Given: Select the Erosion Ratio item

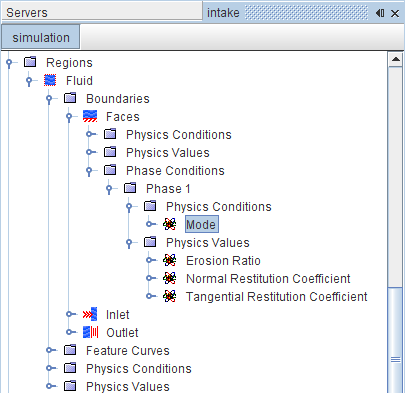Looking at the screenshot, I should [223, 261].
